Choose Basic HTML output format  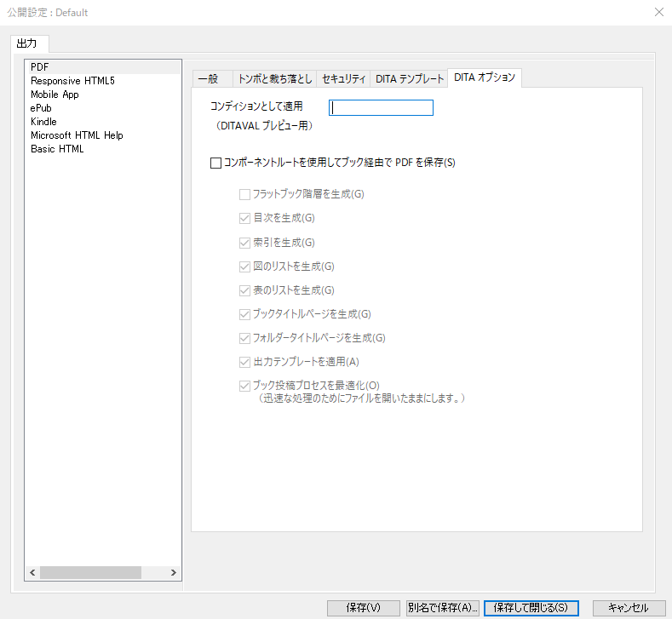click(57, 149)
